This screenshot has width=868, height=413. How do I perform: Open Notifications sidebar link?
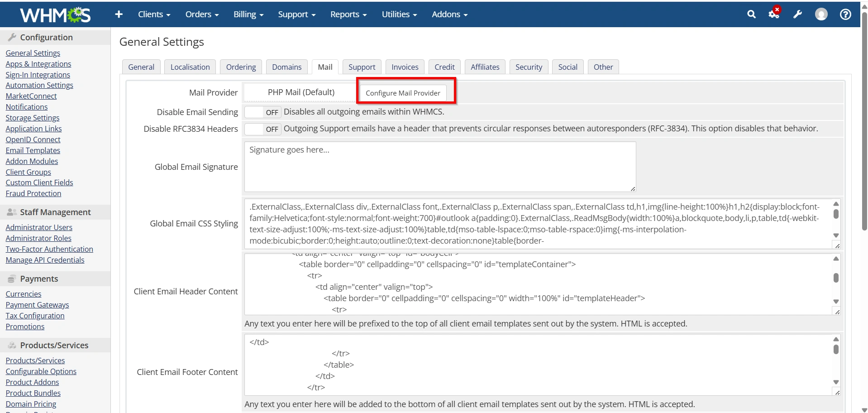(27, 107)
